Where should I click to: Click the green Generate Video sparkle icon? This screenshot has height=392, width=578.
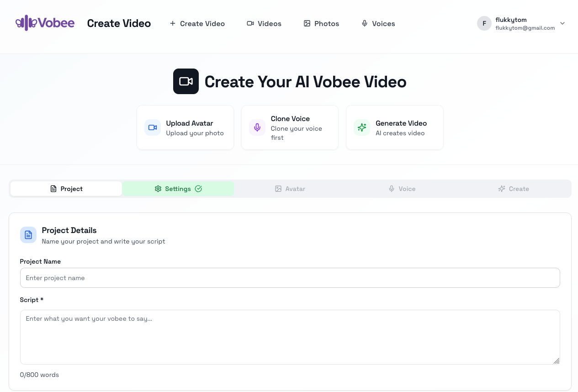point(362,127)
